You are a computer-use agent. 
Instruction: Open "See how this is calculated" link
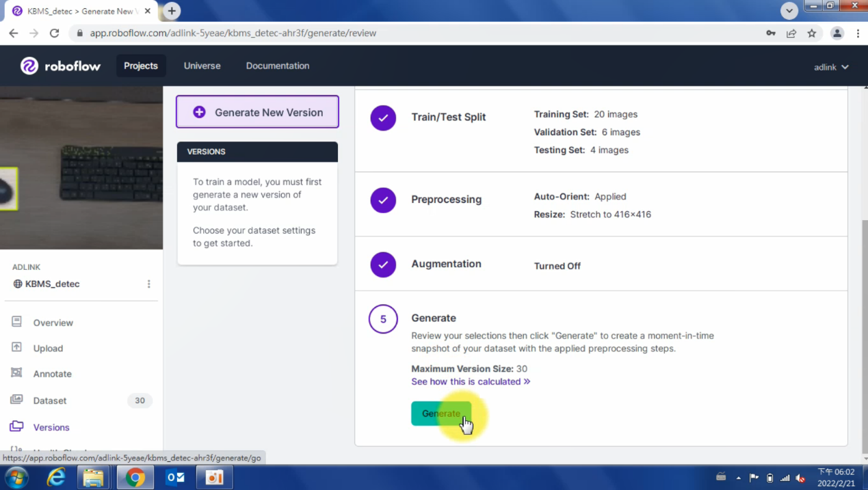[471, 381]
